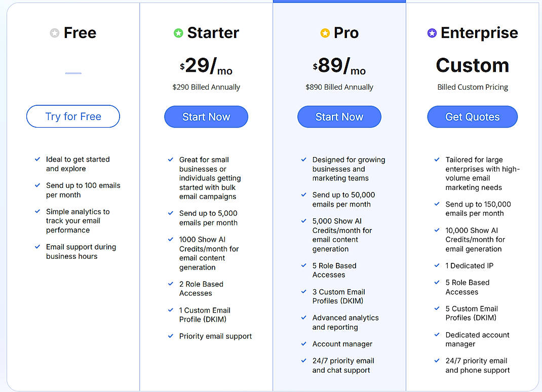Click the checkmark beside '5 Role Based Accesses'
The height and width of the screenshot is (392, 542).
[x=303, y=265]
